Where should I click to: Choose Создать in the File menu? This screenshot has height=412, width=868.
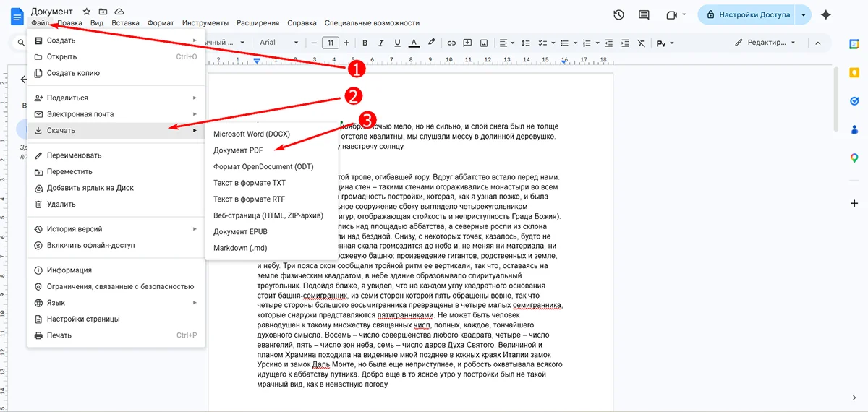pos(116,40)
